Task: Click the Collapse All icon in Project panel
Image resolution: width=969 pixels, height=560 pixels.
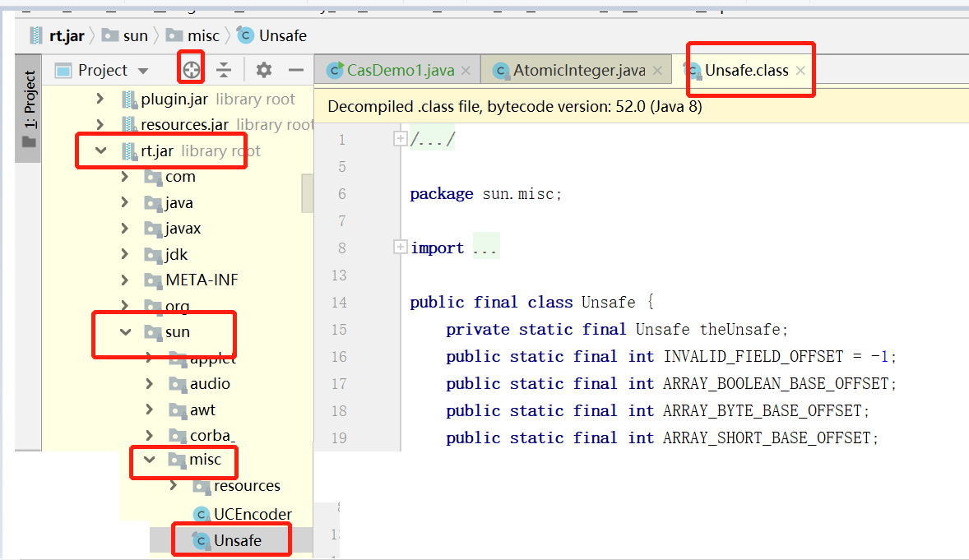Action: point(224,70)
